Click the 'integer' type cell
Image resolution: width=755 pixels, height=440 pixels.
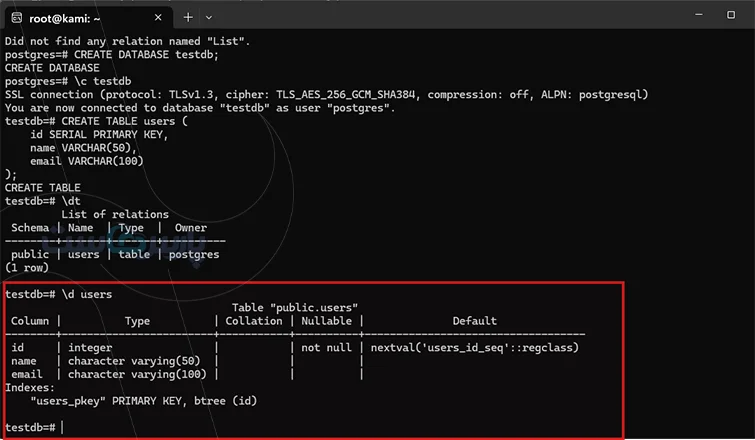[90, 348]
